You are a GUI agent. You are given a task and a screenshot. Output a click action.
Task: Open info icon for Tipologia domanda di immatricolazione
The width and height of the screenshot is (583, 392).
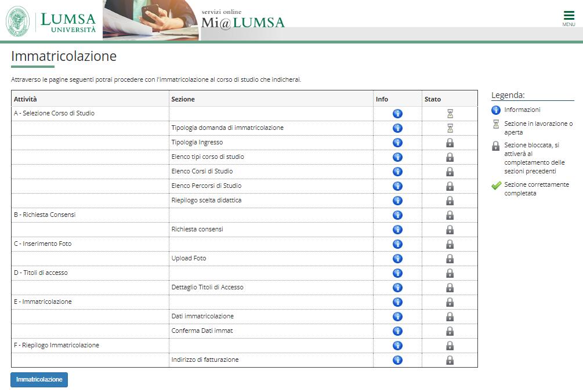(397, 128)
